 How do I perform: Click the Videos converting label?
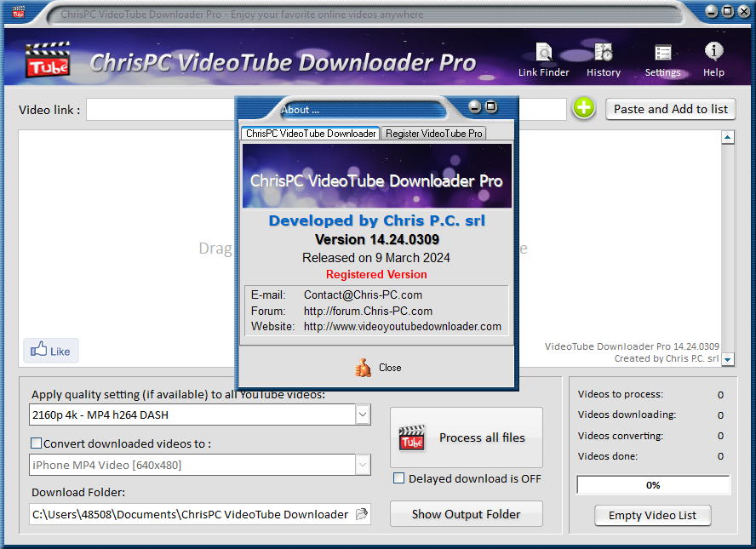(x=621, y=436)
